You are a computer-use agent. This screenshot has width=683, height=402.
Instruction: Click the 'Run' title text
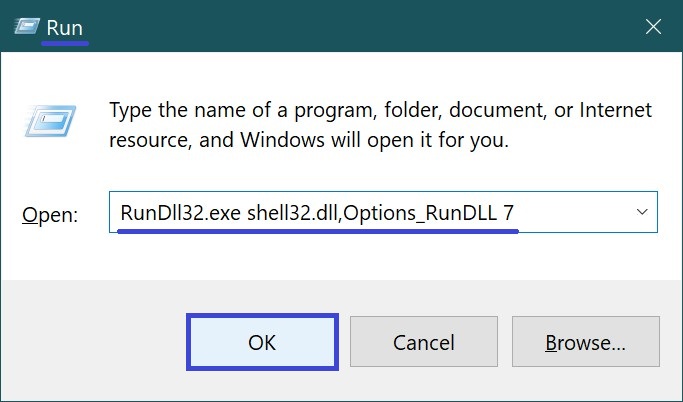[64, 28]
